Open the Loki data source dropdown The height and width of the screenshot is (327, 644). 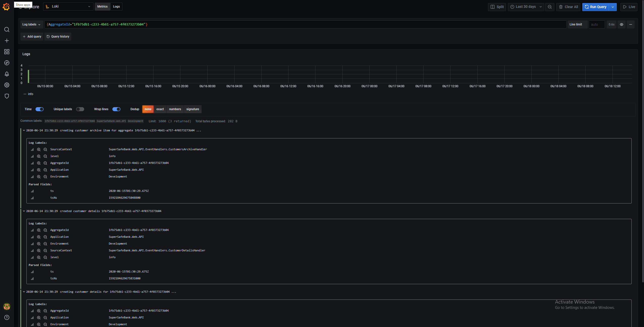68,7
